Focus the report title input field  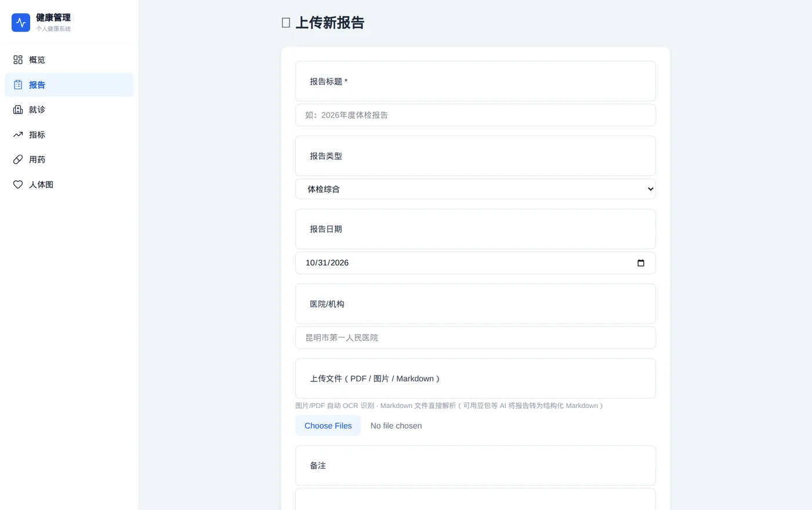point(476,115)
